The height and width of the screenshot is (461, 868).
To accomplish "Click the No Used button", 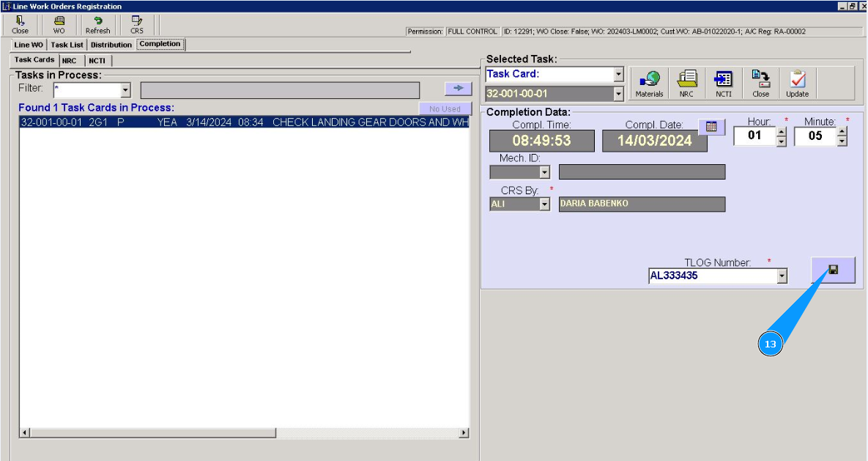I will [445, 108].
